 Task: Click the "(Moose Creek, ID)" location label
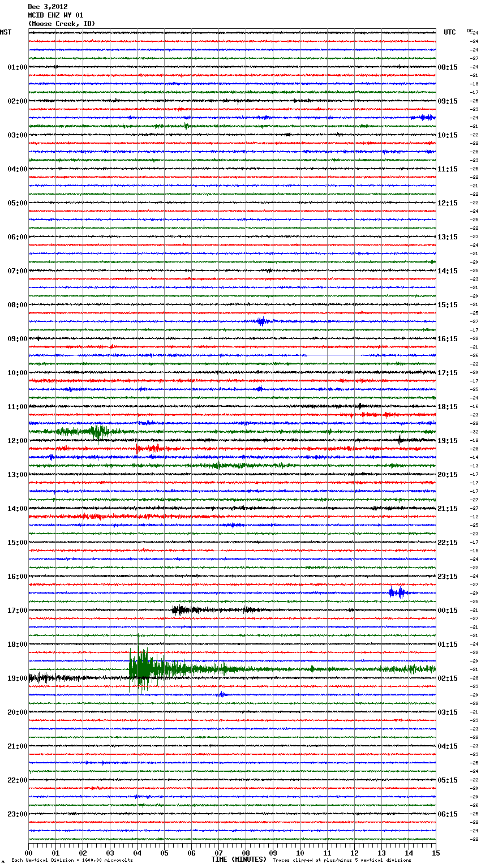(x=61, y=24)
